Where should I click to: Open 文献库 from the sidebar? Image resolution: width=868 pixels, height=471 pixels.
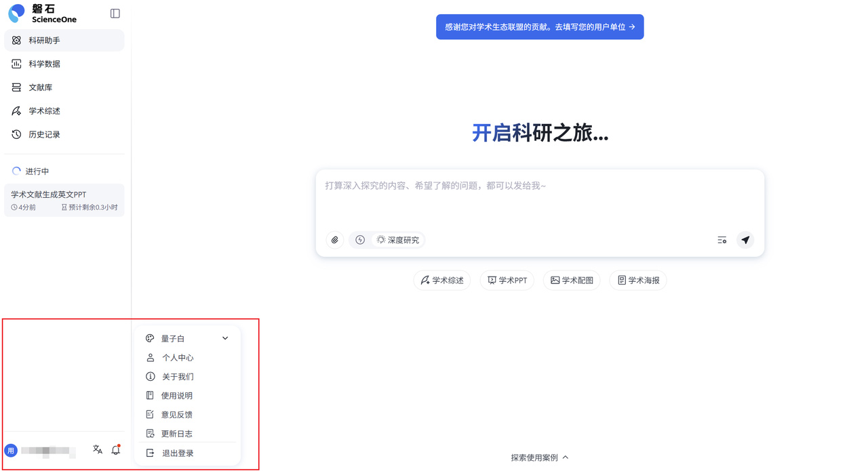pos(41,87)
